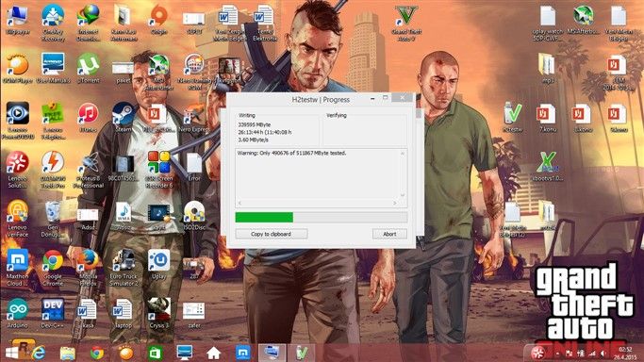Screen dimensions: 644x362
Task: Open the mp3 folder icon
Action: (548, 69)
